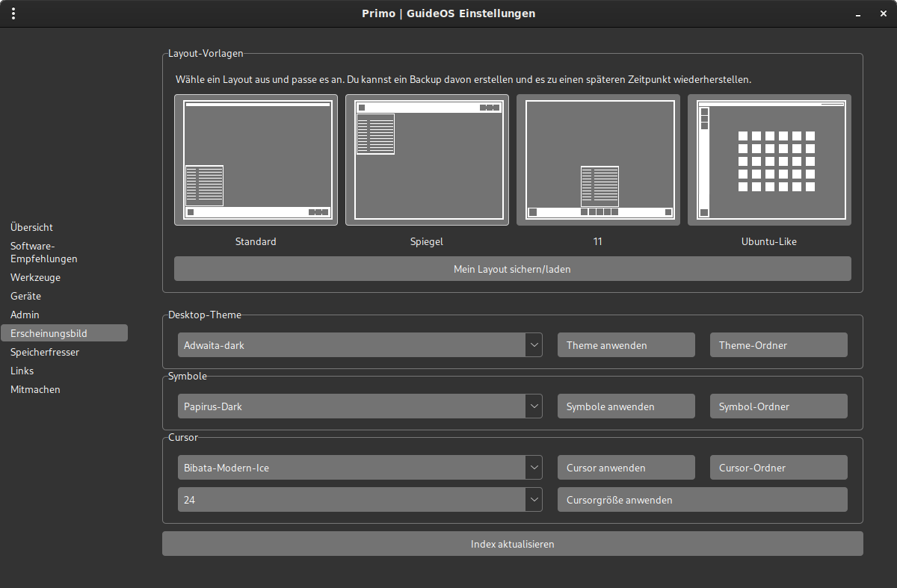Open the Symbol-Ordner button
The width and height of the screenshot is (897, 588).
(778, 406)
